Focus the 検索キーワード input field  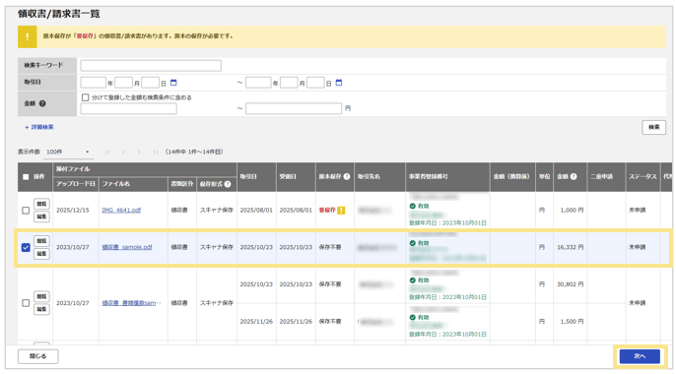tap(151, 65)
